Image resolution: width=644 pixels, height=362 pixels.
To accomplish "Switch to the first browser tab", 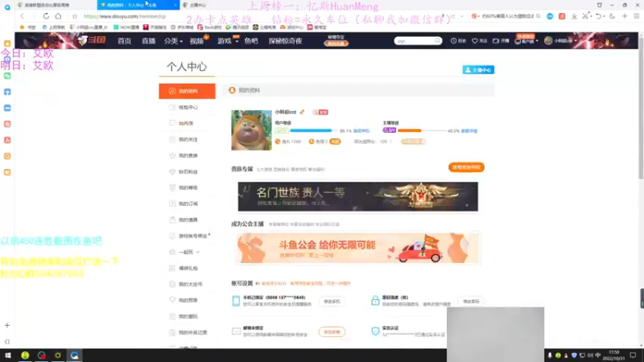I will [56, 5].
